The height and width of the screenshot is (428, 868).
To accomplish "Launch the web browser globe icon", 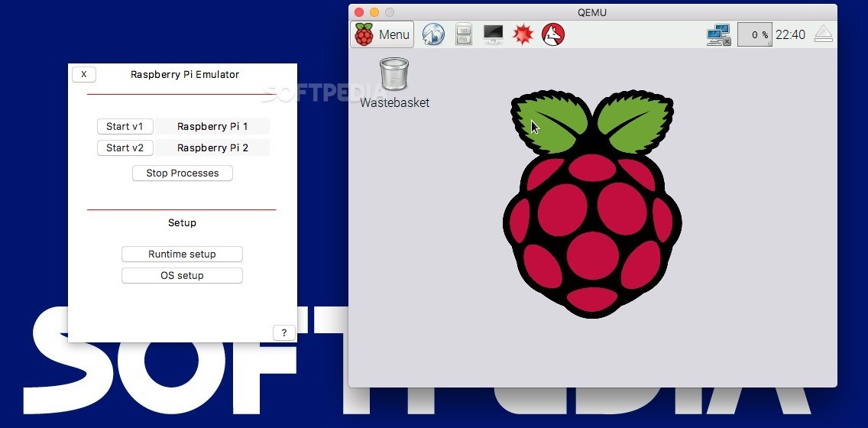I will pos(433,34).
